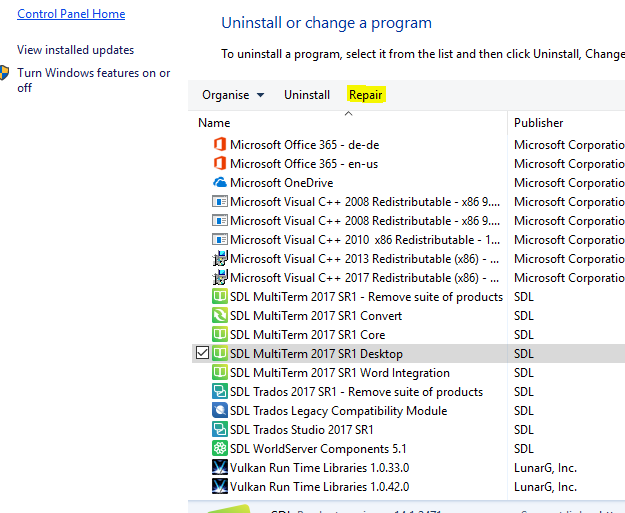Open the Organise dropdown menu

coord(233,95)
